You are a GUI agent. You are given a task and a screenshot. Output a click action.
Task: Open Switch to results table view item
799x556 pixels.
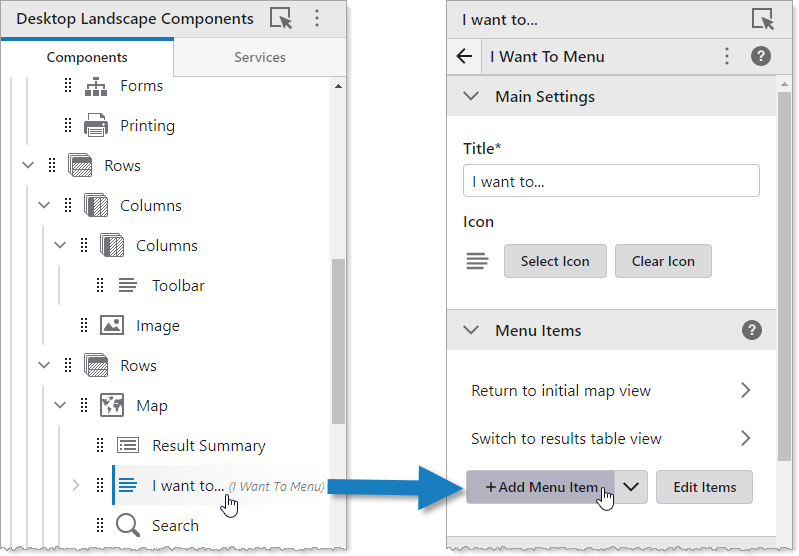point(611,438)
